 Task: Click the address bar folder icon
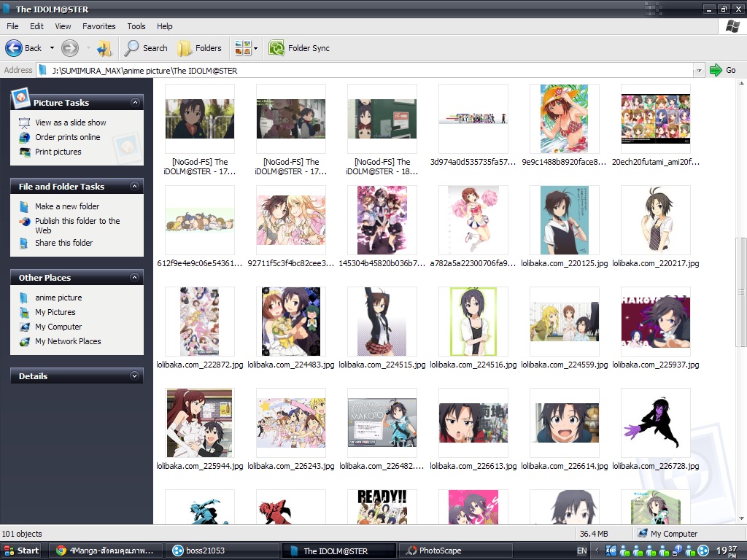[42, 71]
